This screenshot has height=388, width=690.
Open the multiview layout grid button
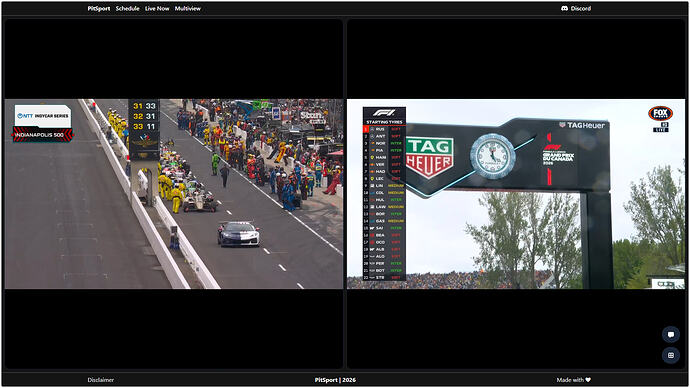click(x=671, y=355)
